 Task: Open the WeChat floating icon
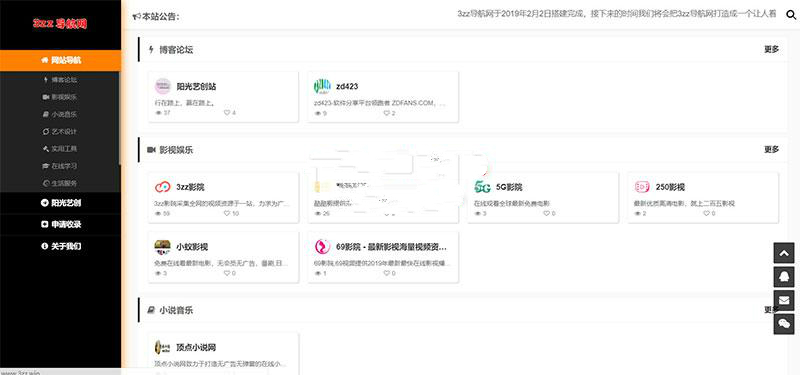[x=784, y=324]
